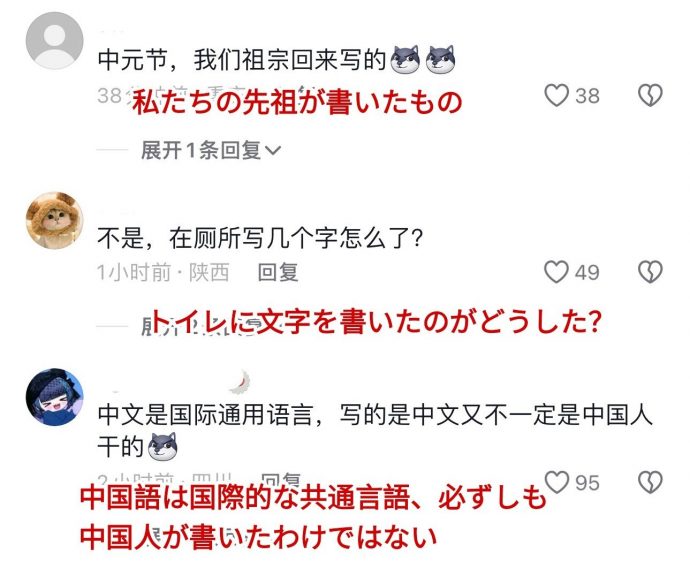The width and height of the screenshot is (690, 576).
Task: Click the husky emoji after 干的
Action: [162, 446]
